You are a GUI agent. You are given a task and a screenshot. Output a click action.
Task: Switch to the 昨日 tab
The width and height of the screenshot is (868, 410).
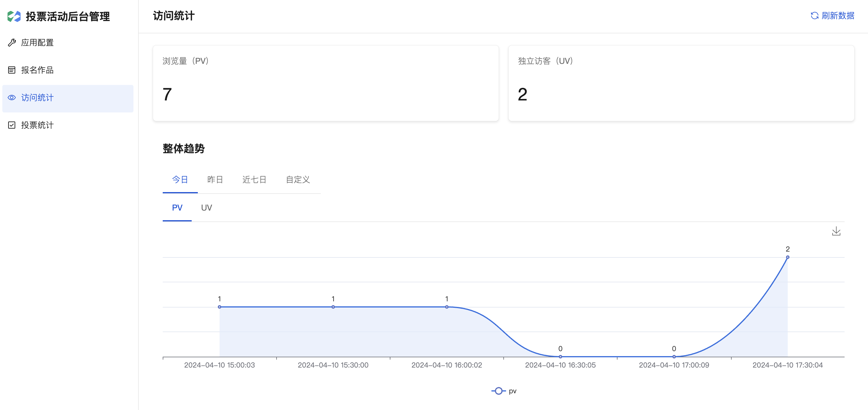(215, 179)
